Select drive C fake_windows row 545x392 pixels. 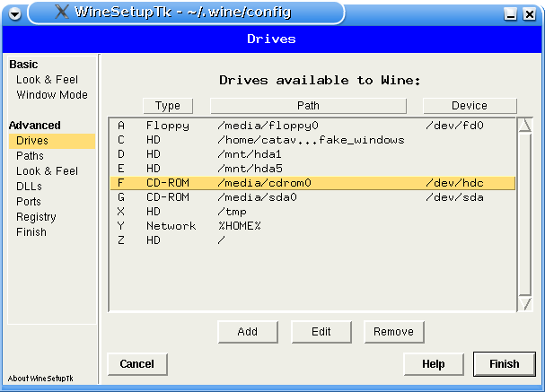pyautogui.click(x=312, y=140)
